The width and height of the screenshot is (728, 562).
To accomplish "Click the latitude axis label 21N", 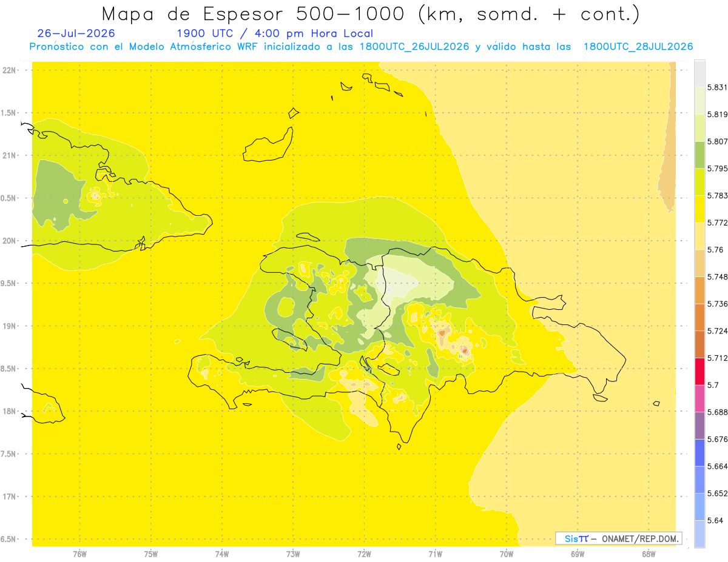I will tap(10, 155).
